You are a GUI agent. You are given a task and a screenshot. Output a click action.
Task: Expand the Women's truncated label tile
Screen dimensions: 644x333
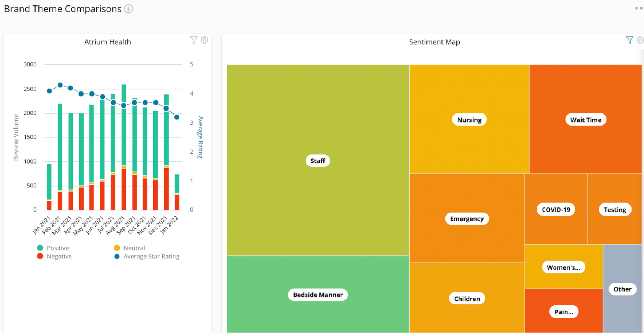click(x=563, y=267)
